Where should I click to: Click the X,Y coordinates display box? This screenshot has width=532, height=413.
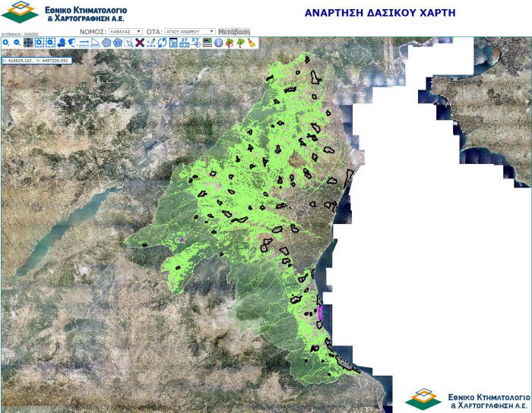[x=36, y=58]
